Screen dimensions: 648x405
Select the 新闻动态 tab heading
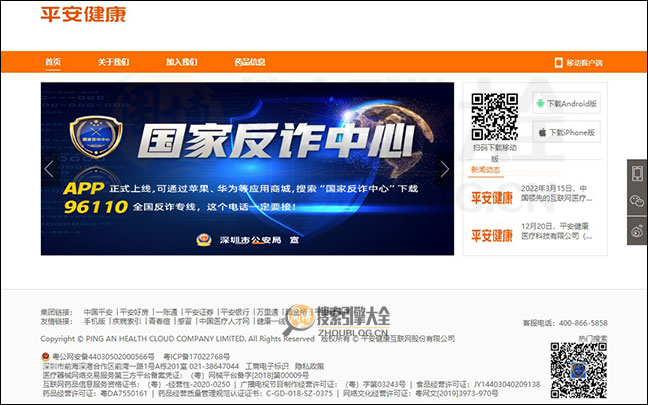[486, 170]
